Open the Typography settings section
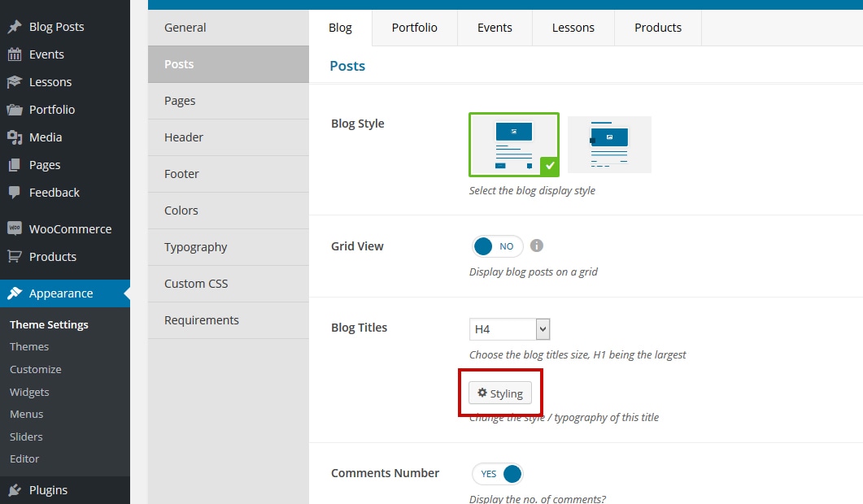This screenshot has width=863, height=504. 229,247
